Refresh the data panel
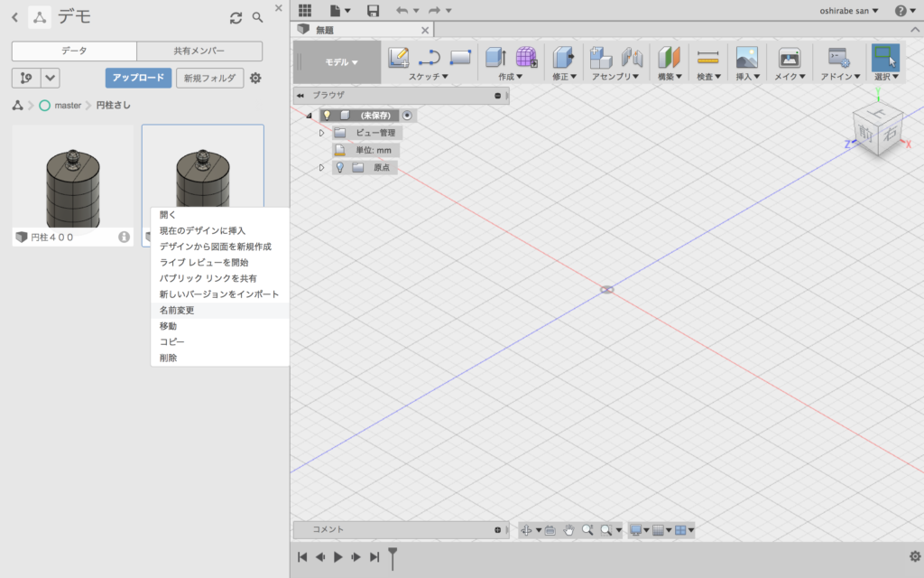The image size is (924, 578). pos(236,18)
